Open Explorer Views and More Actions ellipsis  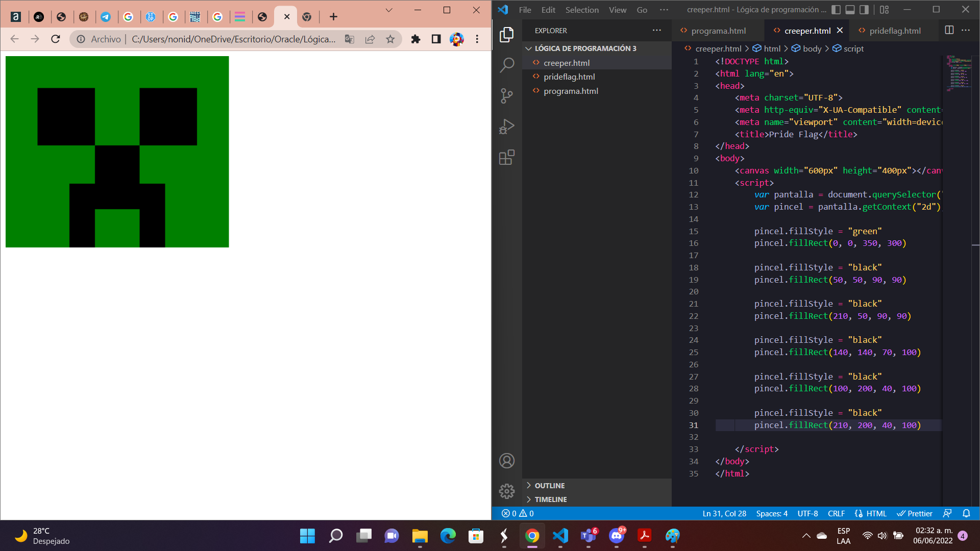pyautogui.click(x=656, y=30)
